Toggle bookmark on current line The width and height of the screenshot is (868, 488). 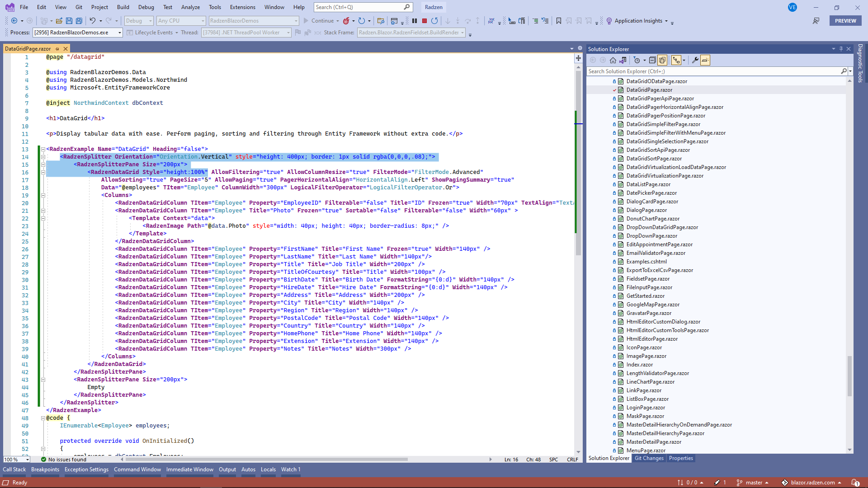[x=559, y=21]
